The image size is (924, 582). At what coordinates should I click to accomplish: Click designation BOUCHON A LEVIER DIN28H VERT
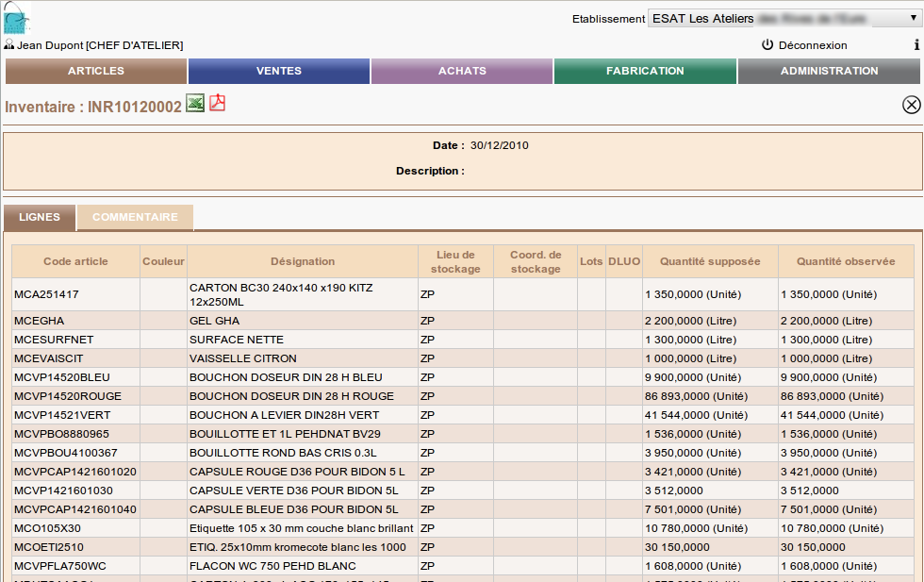[284, 415]
